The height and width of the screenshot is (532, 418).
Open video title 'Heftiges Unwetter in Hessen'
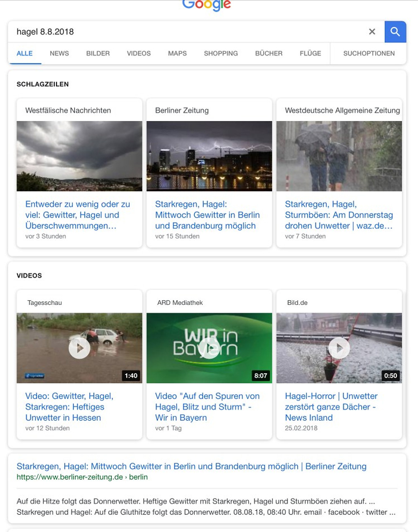(69, 407)
